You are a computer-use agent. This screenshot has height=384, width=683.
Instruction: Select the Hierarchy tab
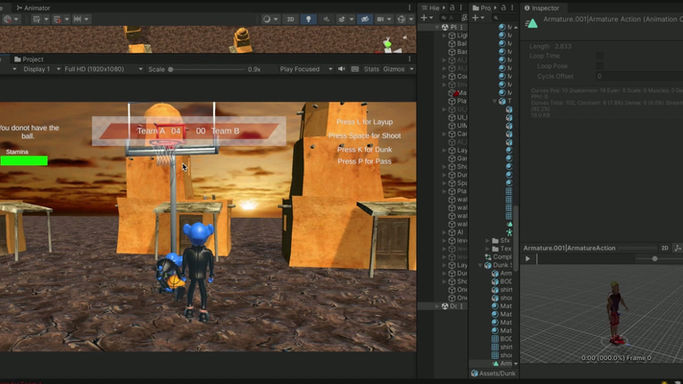point(431,8)
